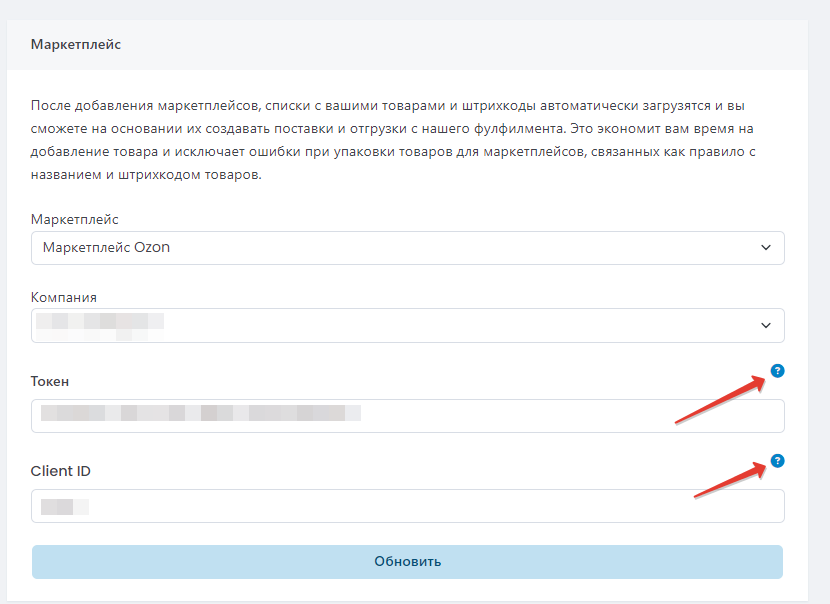Expand the Маркетплейс dropdown chevron
The image size is (830, 604).
click(766, 248)
